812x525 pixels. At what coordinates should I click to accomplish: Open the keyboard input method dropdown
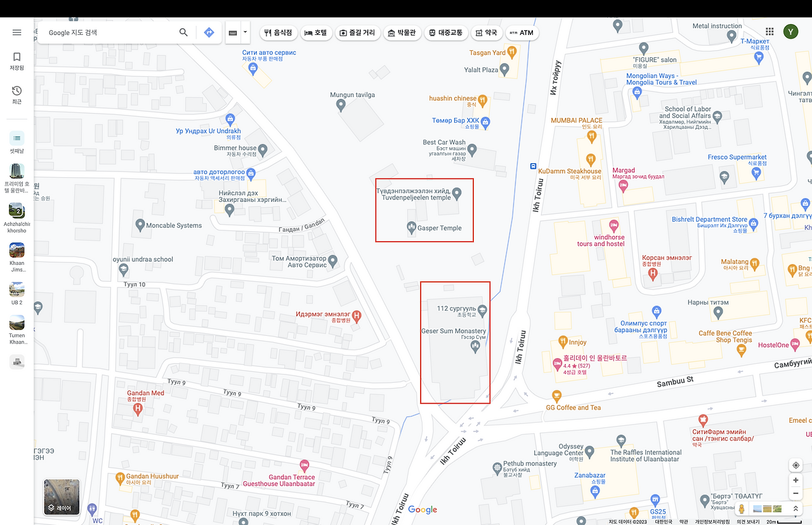[245, 32]
